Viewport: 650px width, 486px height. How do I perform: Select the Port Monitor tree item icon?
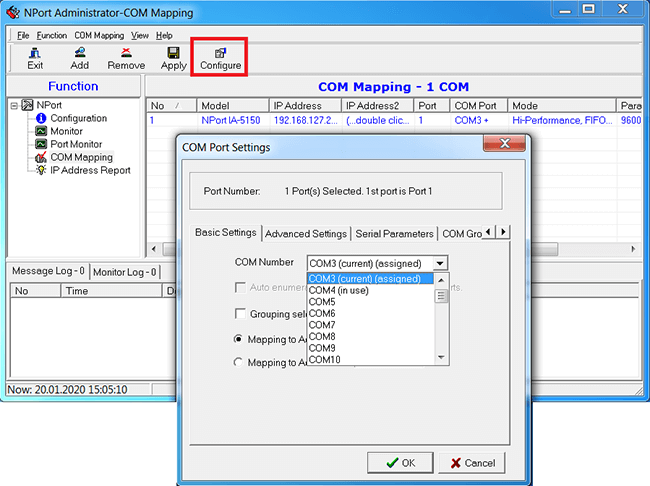point(41,144)
